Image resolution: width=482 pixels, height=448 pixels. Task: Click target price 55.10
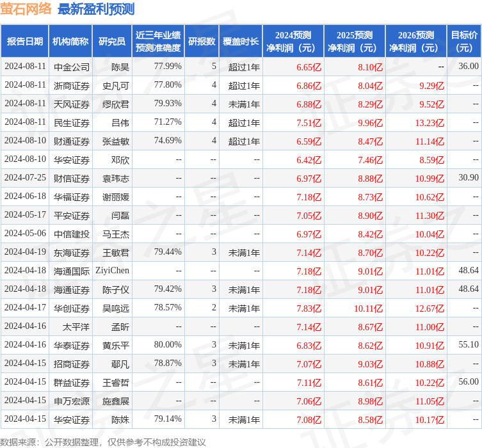click(469, 345)
